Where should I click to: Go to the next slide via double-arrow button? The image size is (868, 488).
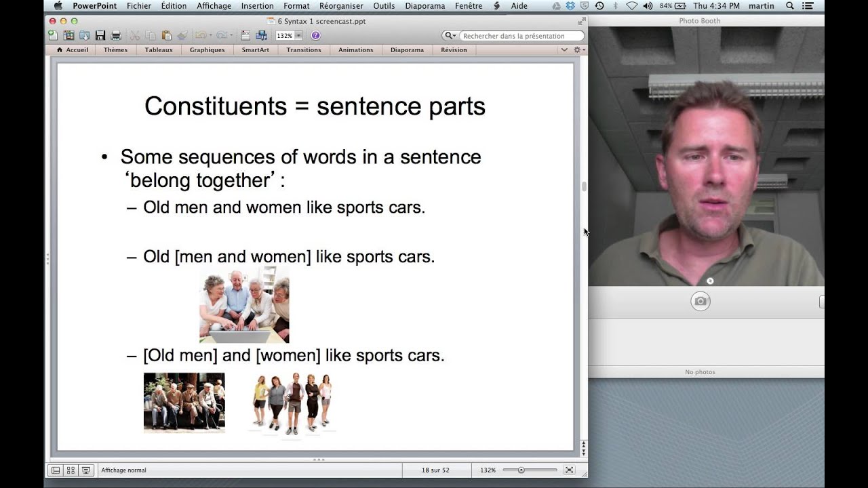[584, 452]
